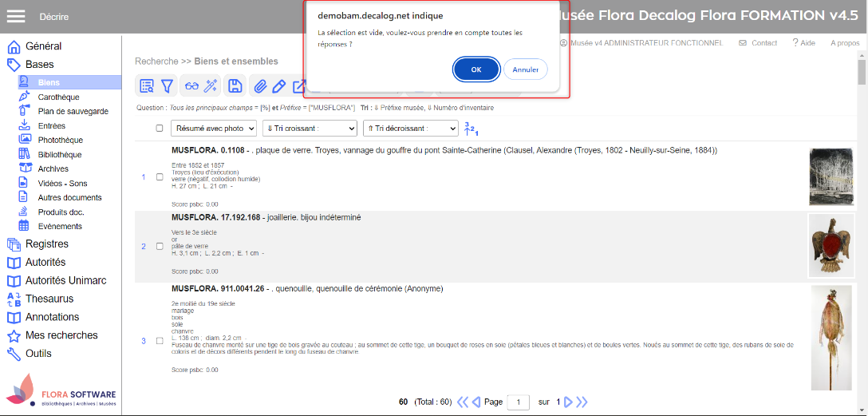
Task: Open Photothèque in the sidebar
Action: pos(60,140)
